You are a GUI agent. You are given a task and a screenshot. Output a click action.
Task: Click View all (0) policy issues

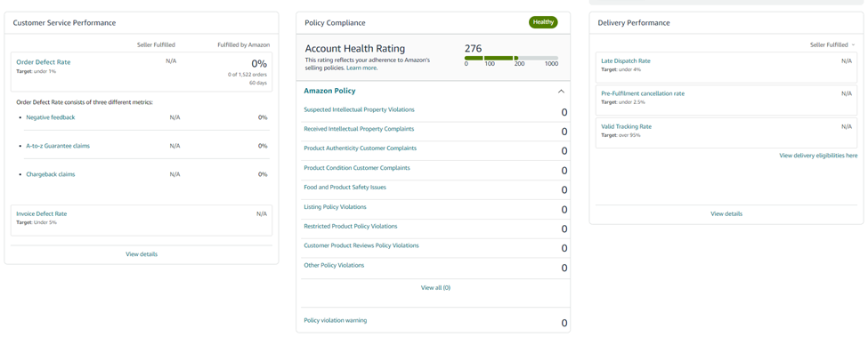coord(435,287)
